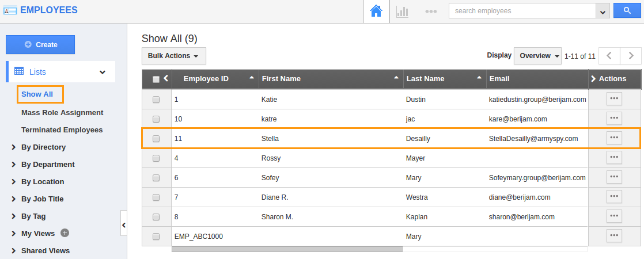This screenshot has width=644, height=259.
Task: Click the Employee ID EMP_ABC1000 cell
Action: click(199, 237)
